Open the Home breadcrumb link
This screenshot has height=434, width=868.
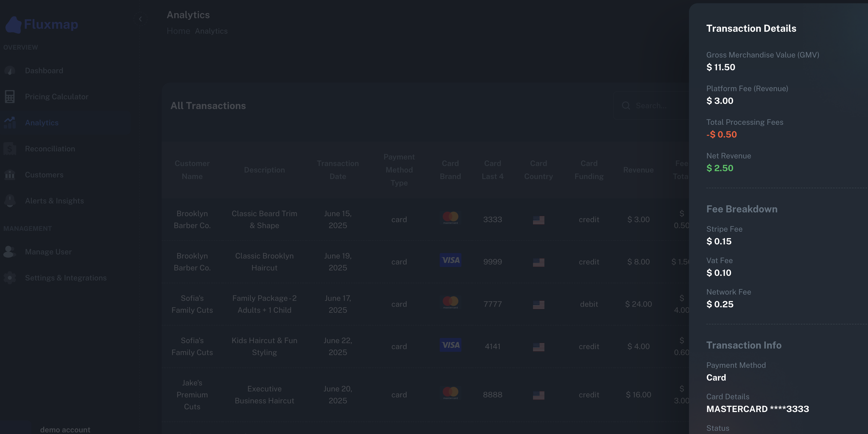coord(178,31)
